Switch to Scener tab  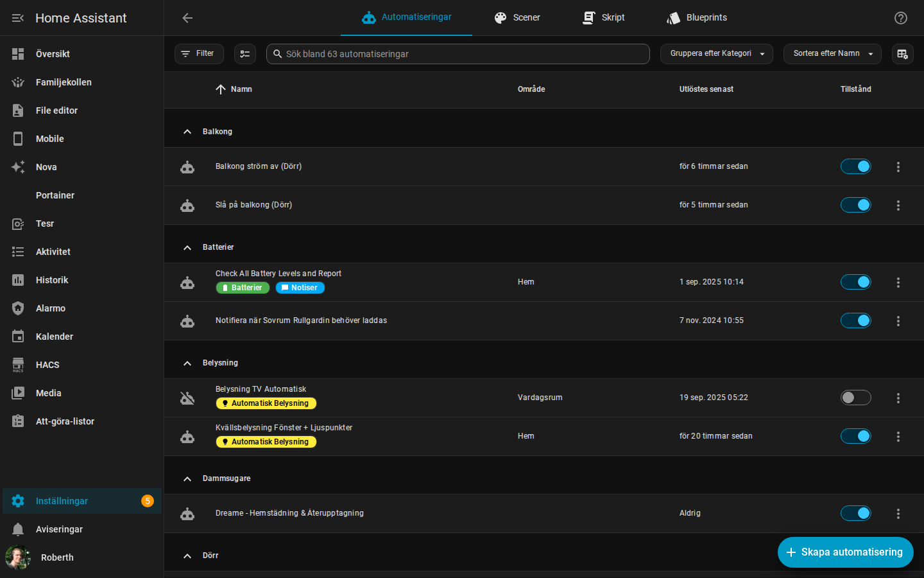pos(517,17)
